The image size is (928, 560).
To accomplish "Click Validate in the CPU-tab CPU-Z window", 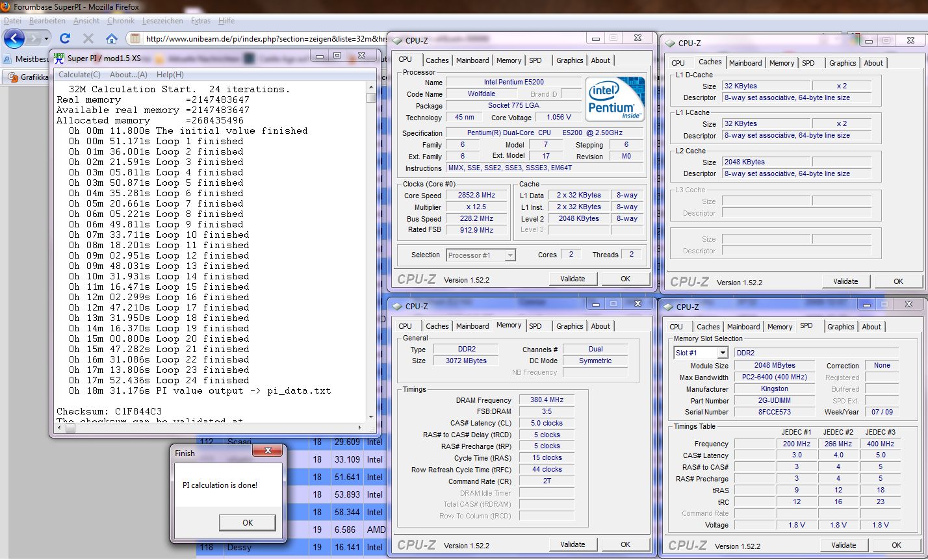I will point(573,279).
